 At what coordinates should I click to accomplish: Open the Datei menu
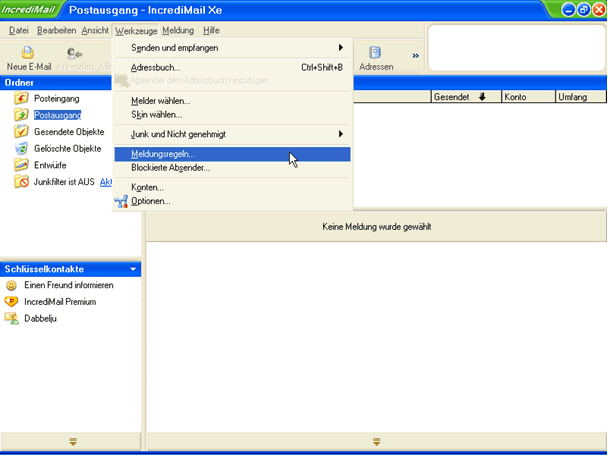pos(19,30)
